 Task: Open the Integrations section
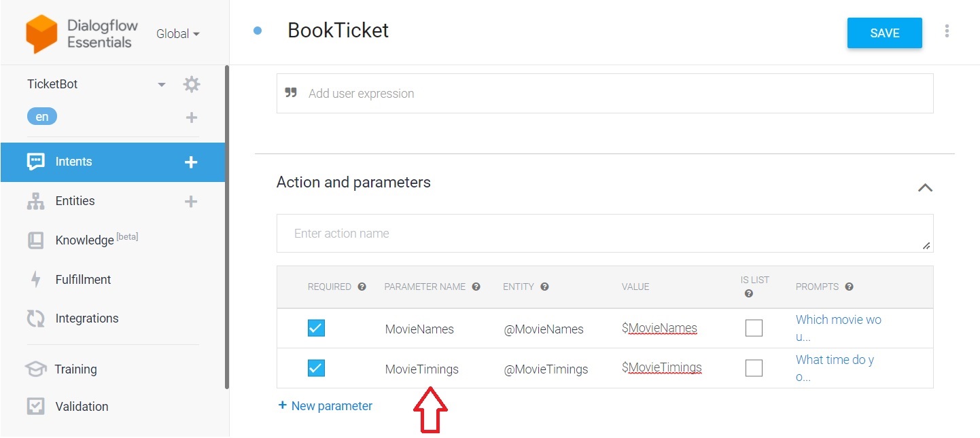coord(86,318)
